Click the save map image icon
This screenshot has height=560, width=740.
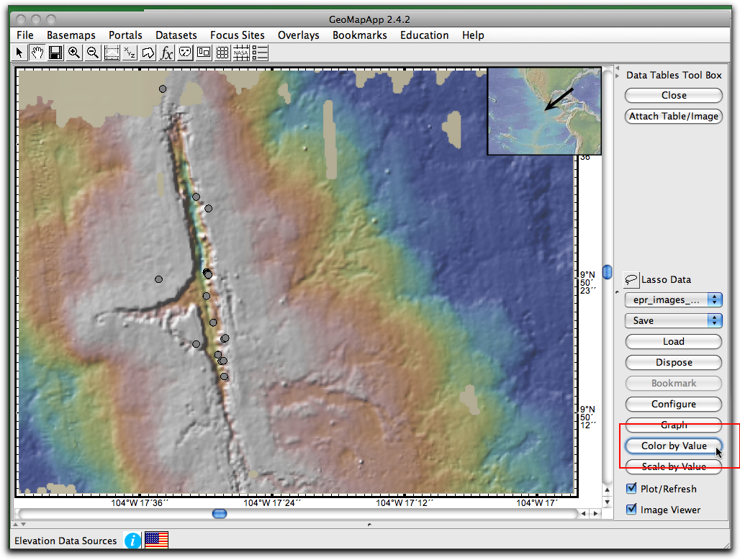pos(55,52)
